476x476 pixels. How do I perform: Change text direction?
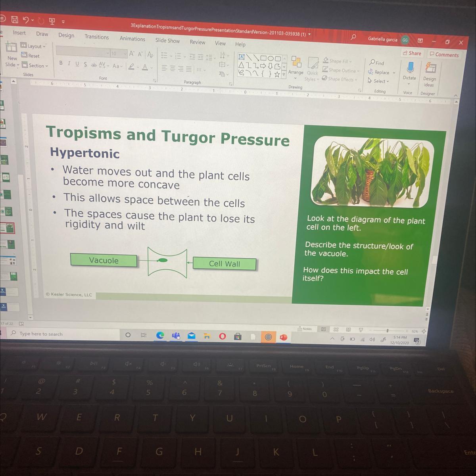pyautogui.click(x=224, y=55)
